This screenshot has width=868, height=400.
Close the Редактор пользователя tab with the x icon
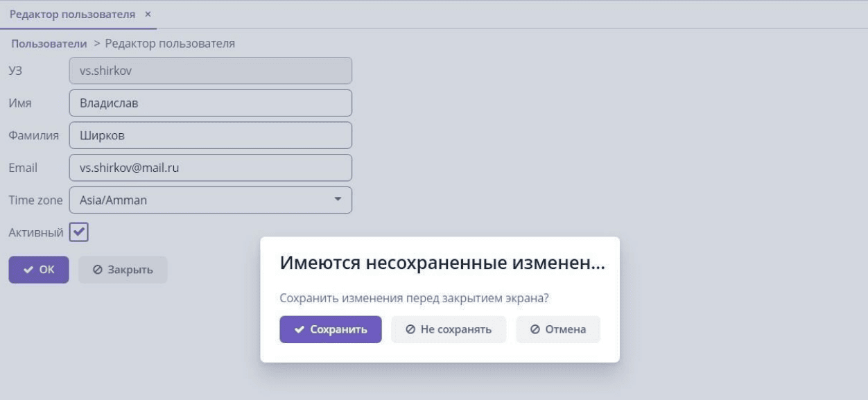(148, 14)
